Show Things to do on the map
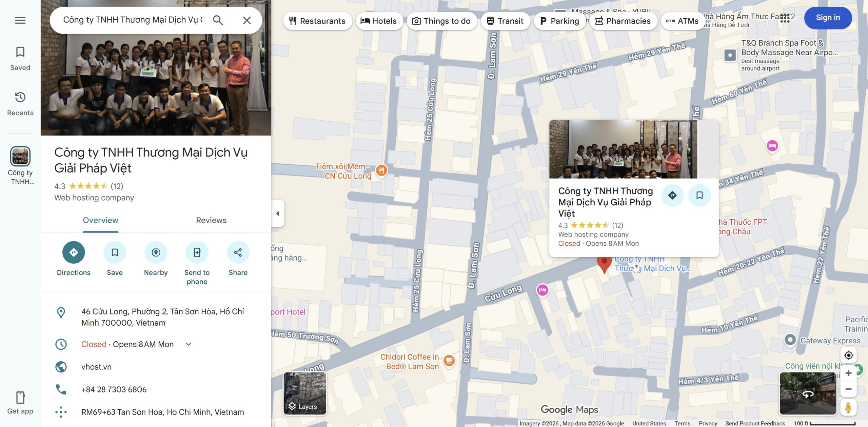868x427 pixels. point(441,21)
